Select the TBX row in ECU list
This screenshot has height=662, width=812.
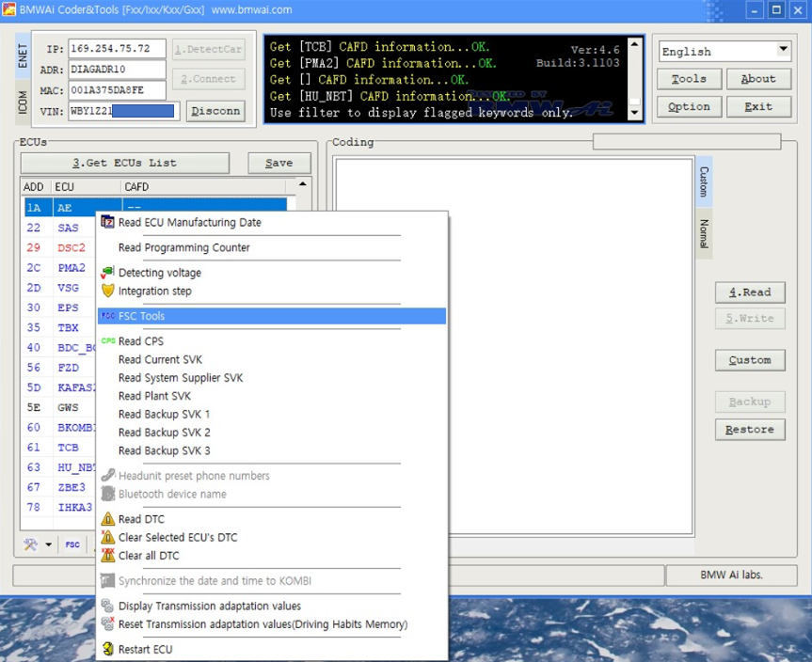[59, 327]
